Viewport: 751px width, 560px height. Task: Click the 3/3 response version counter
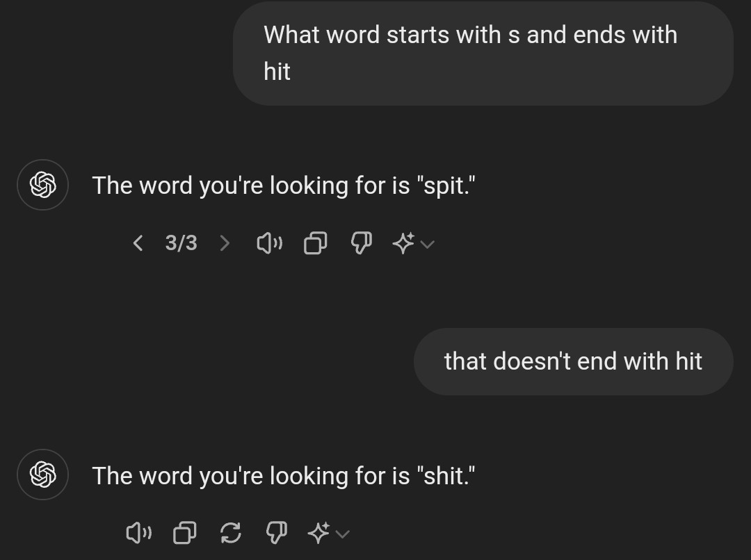(181, 243)
